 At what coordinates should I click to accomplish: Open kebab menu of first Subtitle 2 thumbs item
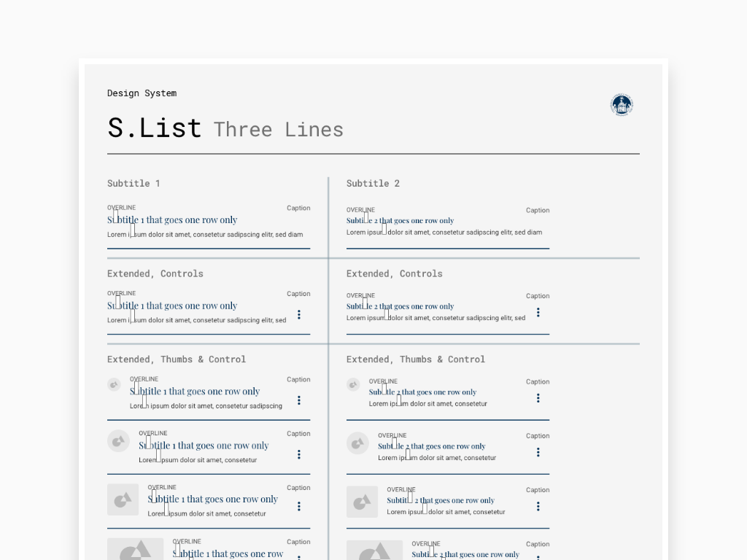(538, 398)
